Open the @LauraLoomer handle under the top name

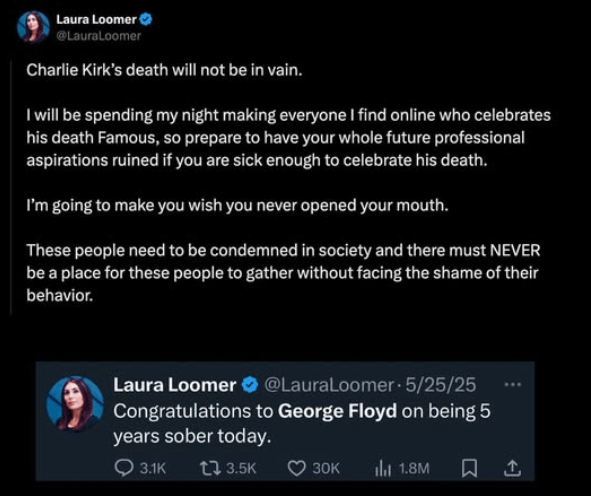point(99,36)
